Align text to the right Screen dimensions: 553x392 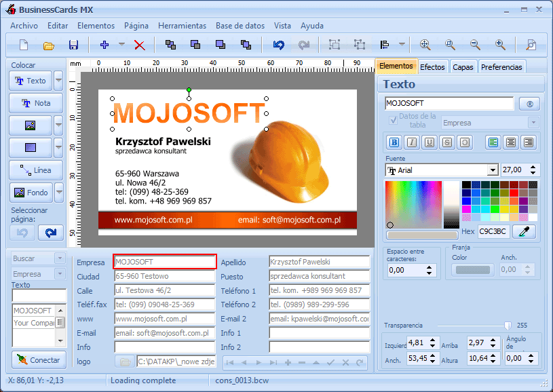[x=529, y=142]
